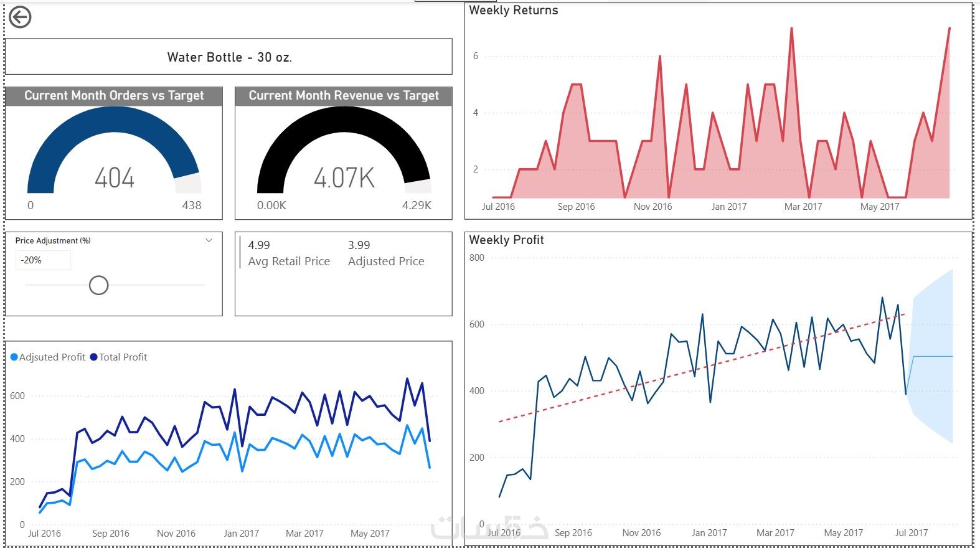Screen dimensions: 980x551
Task: Click the -20% price adjustment input box
Action: click(x=43, y=260)
